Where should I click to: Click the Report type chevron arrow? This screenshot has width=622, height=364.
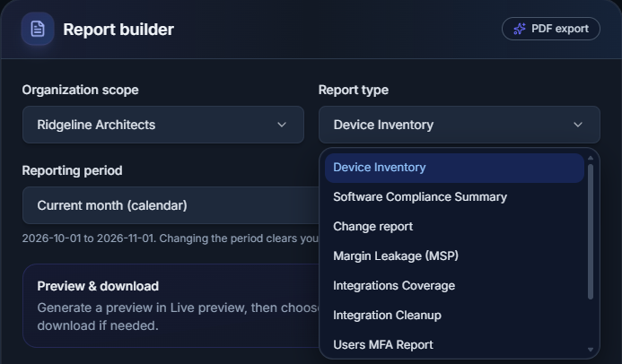point(578,125)
